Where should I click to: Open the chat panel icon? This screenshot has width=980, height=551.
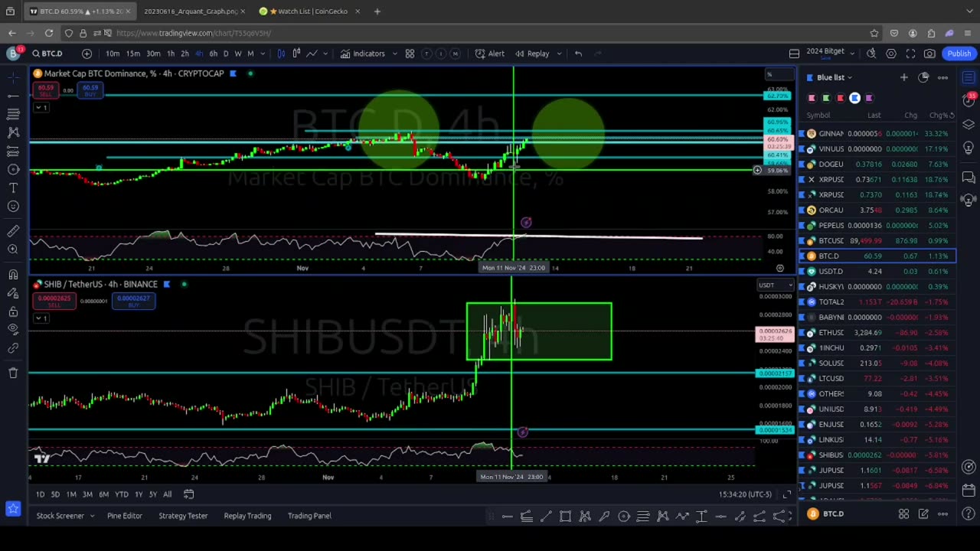tap(969, 178)
